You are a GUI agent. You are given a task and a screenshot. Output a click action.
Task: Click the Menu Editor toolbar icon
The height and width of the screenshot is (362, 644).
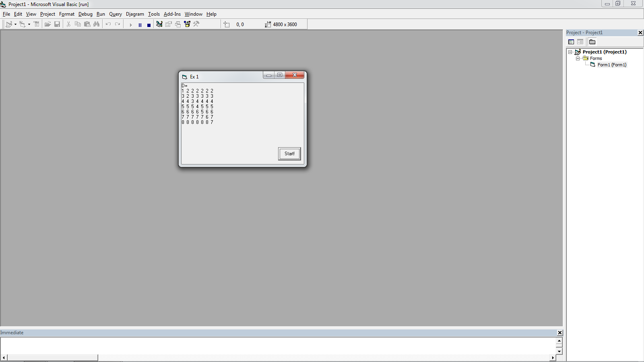click(x=36, y=25)
